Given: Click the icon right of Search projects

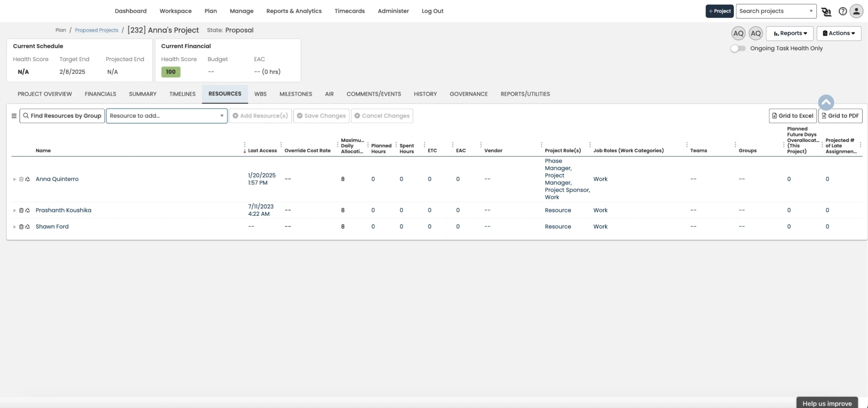Looking at the screenshot, I should [x=826, y=12].
